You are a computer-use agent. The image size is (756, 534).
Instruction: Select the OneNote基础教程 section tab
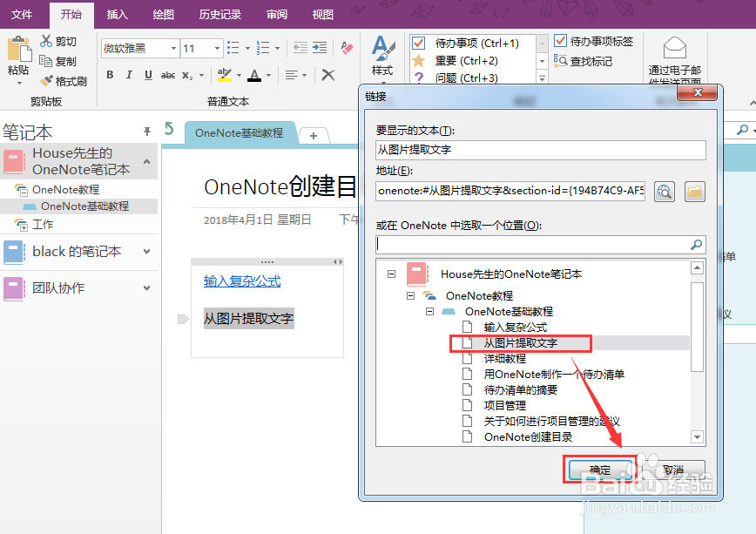point(240,132)
